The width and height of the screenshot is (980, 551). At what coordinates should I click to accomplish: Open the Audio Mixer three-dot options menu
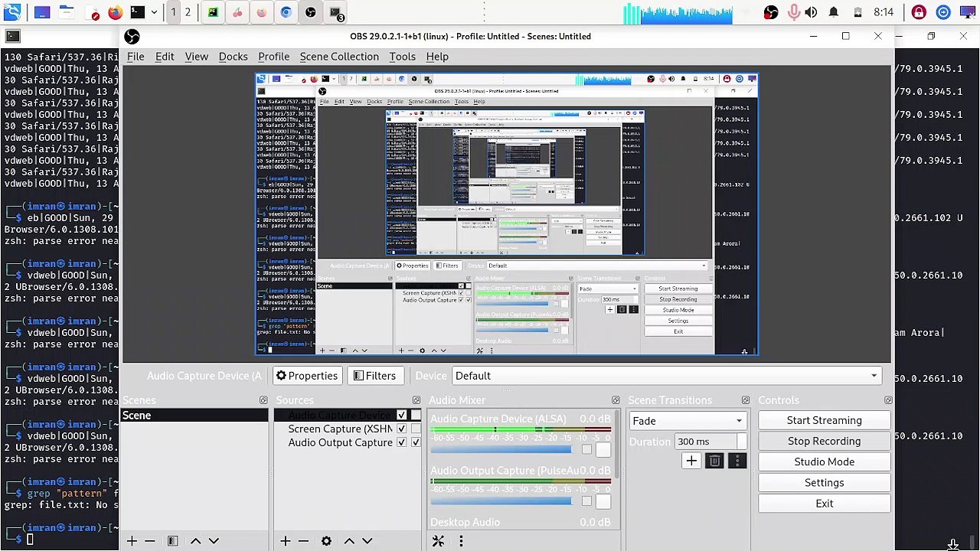coord(461,541)
